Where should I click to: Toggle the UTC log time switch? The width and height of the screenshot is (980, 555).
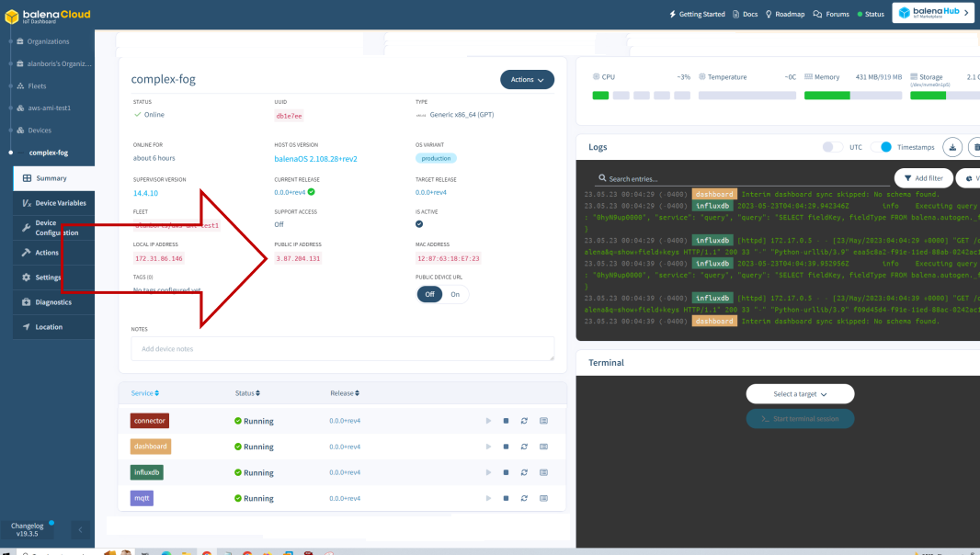[833, 147]
